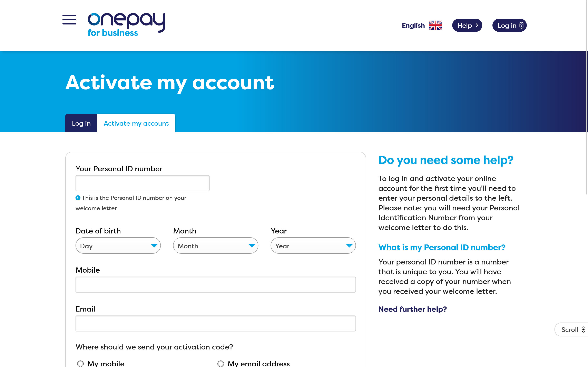The image size is (588, 367).
Task: Select the My email address radio option
Action: pyautogui.click(x=221, y=363)
